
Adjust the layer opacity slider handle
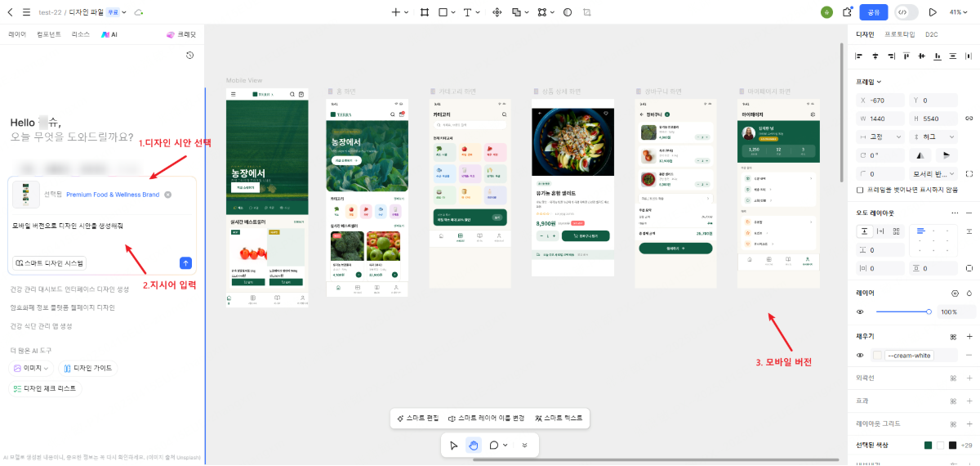929,311
